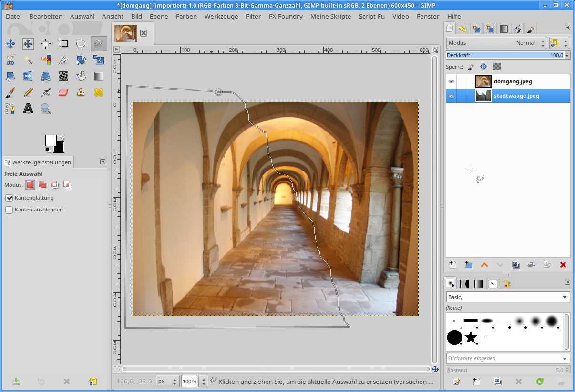Click the Scissors Select tool

[10, 60]
